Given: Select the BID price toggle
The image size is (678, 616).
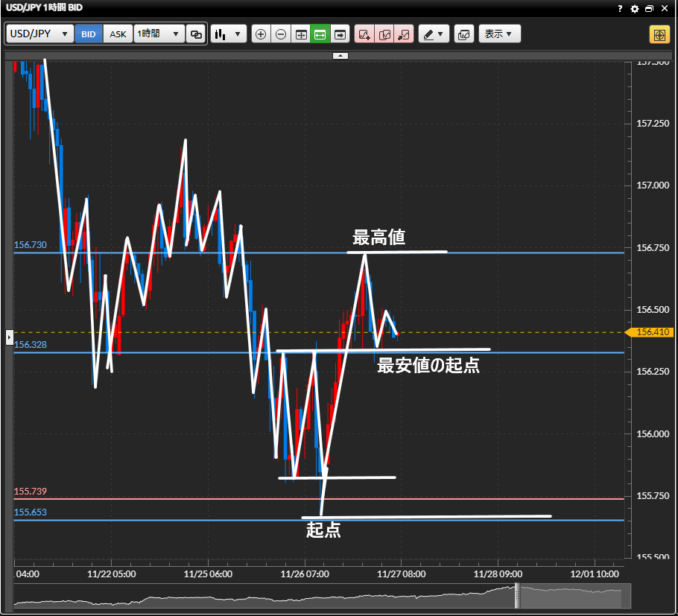Looking at the screenshot, I should click(89, 34).
